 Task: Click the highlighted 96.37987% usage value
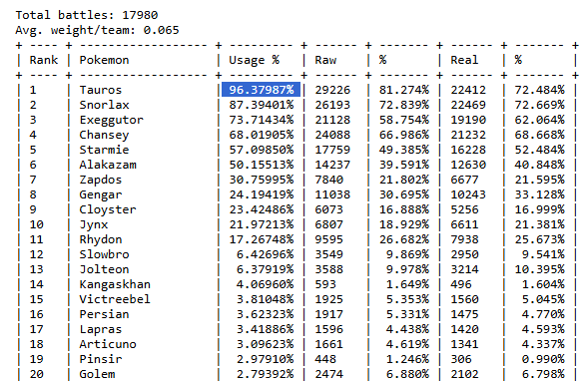[x=261, y=90]
